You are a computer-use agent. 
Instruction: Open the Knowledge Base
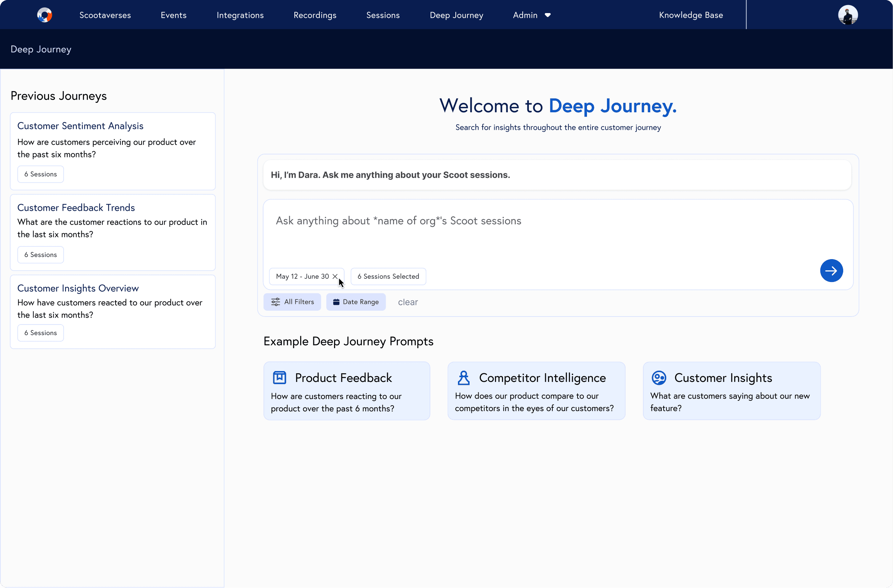click(691, 15)
